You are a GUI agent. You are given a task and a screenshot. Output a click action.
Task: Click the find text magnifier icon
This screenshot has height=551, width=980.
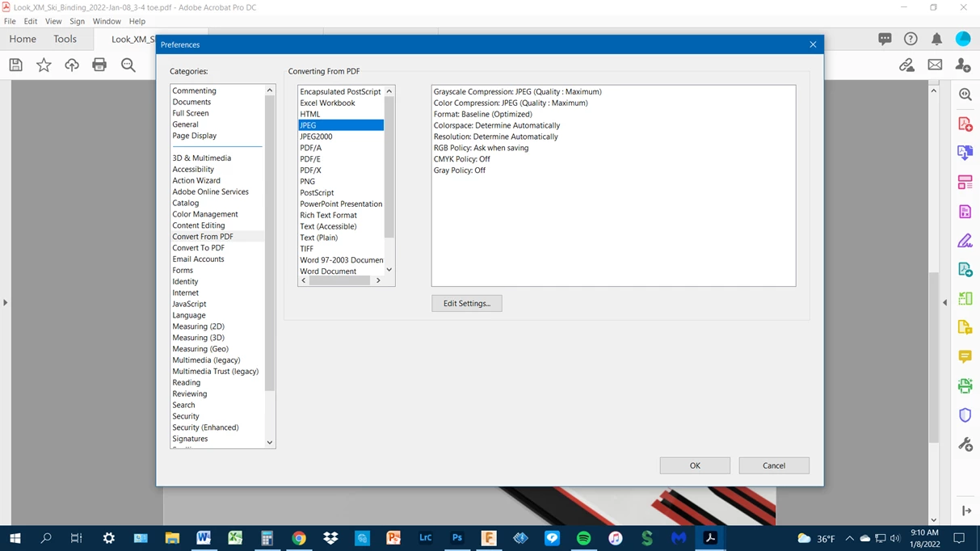[128, 65]
